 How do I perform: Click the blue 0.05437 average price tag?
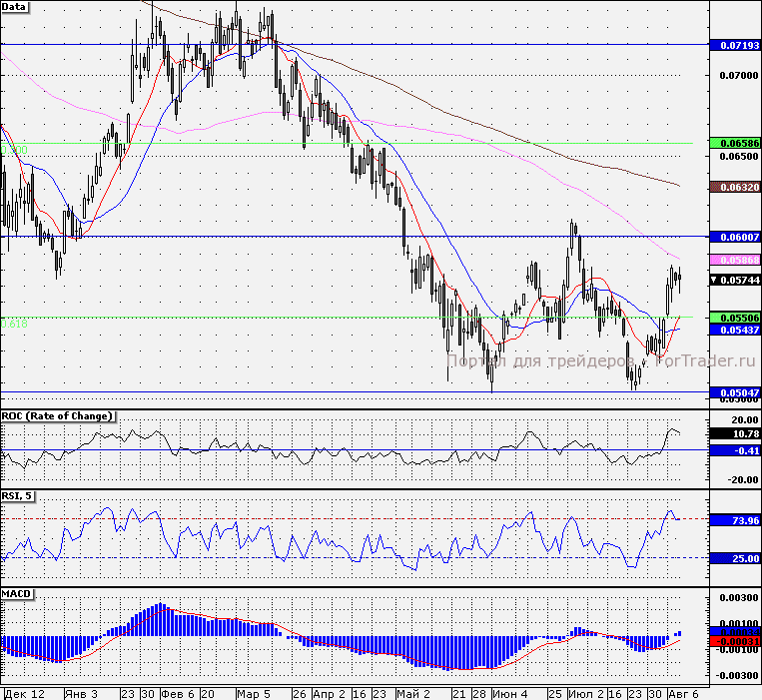(736, 330)
